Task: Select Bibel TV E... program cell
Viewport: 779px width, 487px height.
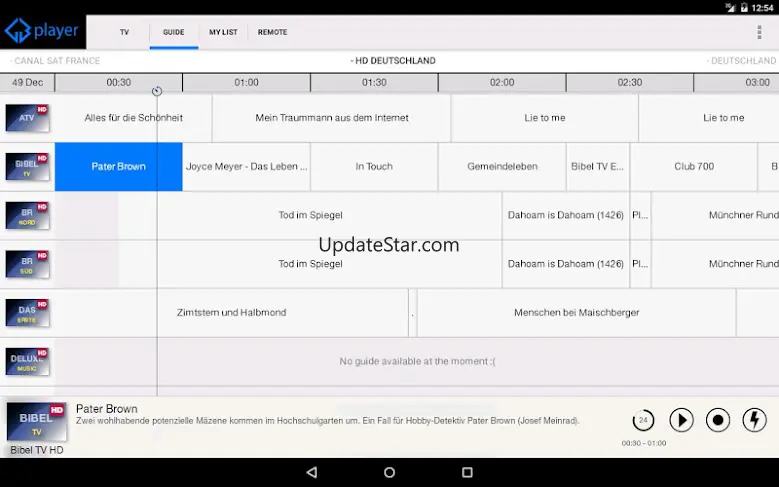Action: [x=598, y=166]
